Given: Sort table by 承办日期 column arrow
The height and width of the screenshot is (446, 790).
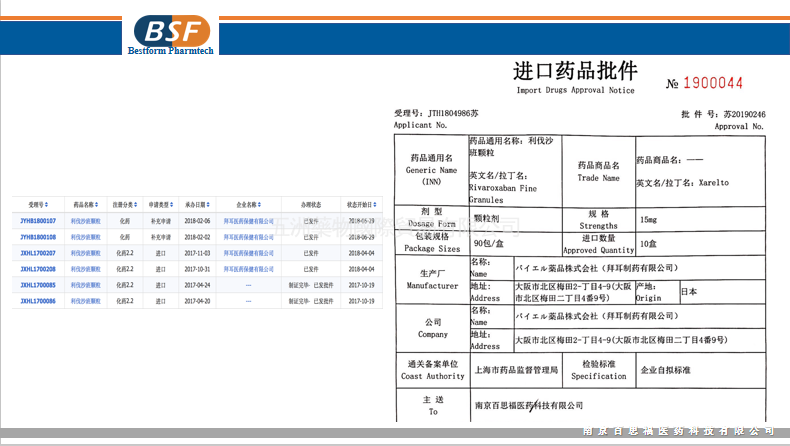Looking at the screenshot, I should 208,205.
